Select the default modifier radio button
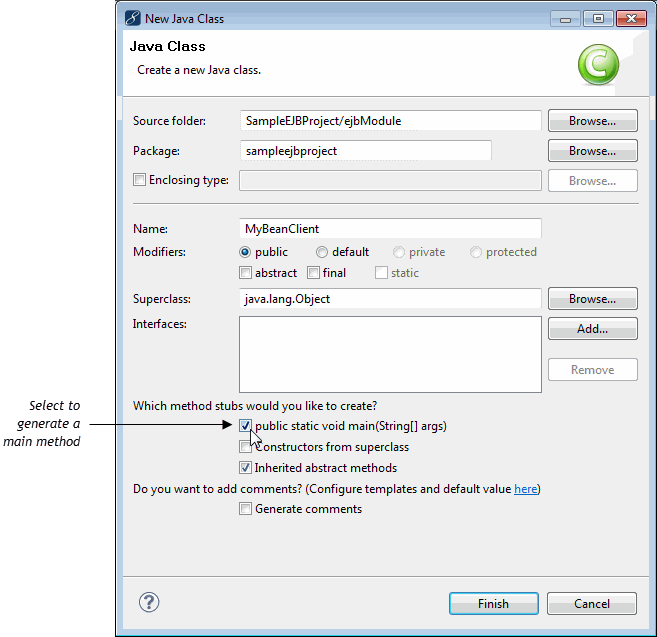Viewport: 657px width, 637px height. pyautogui.click(x=322, y=252)
